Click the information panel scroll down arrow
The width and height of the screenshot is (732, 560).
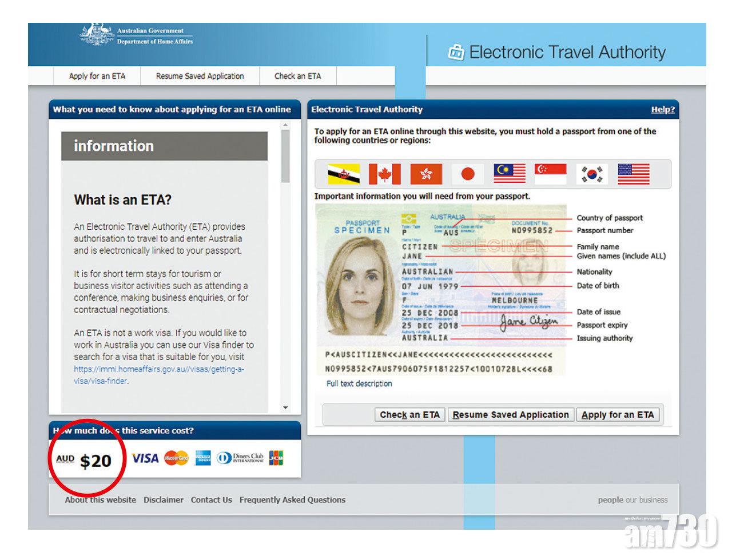coord(285,407)
